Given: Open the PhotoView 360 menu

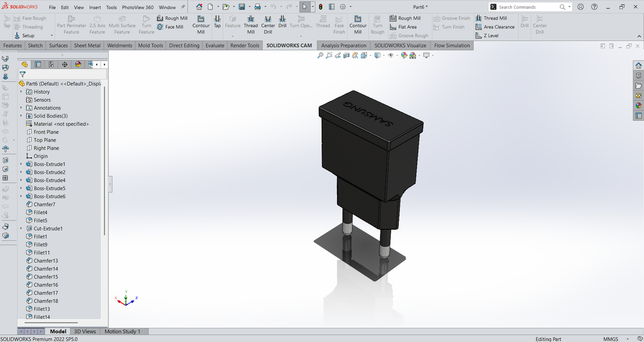Looking at the screenshot, I should pos(138,7).
